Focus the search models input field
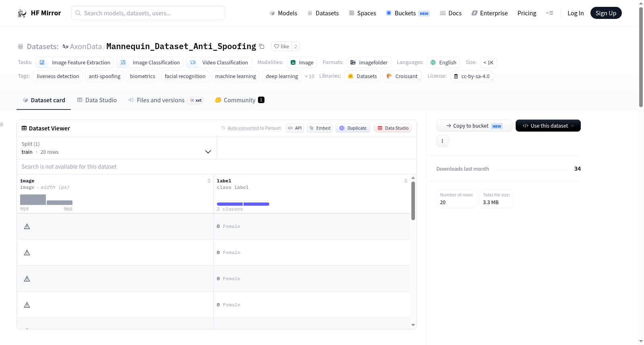 pyautogui.click(x=148, y=13)
